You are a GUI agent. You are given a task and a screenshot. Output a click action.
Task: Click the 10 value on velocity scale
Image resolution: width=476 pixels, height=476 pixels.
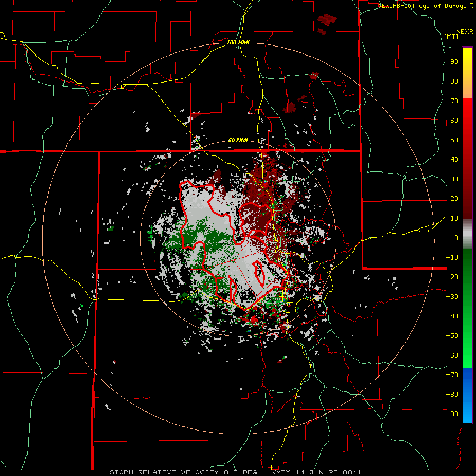coord(454,218)
